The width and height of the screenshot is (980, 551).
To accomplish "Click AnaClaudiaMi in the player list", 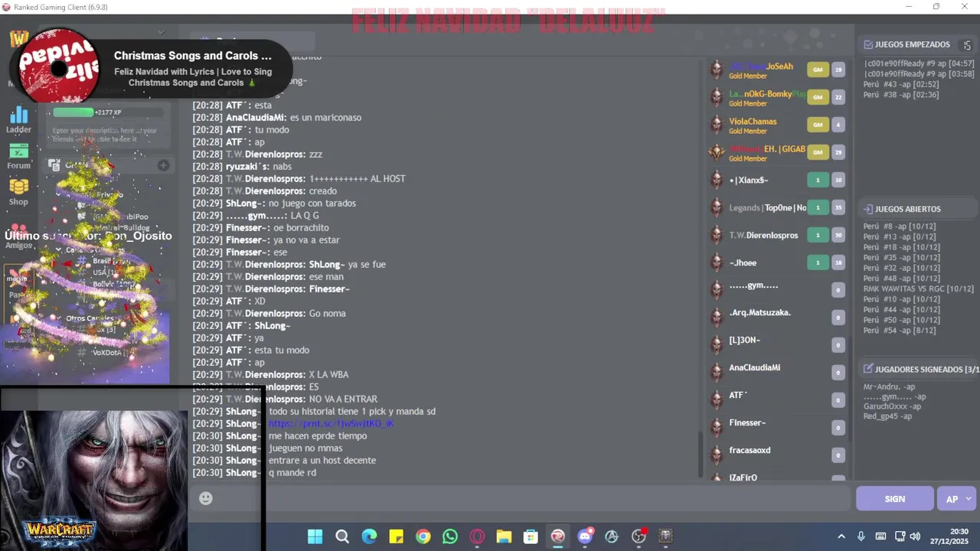I will click(754, 368).
